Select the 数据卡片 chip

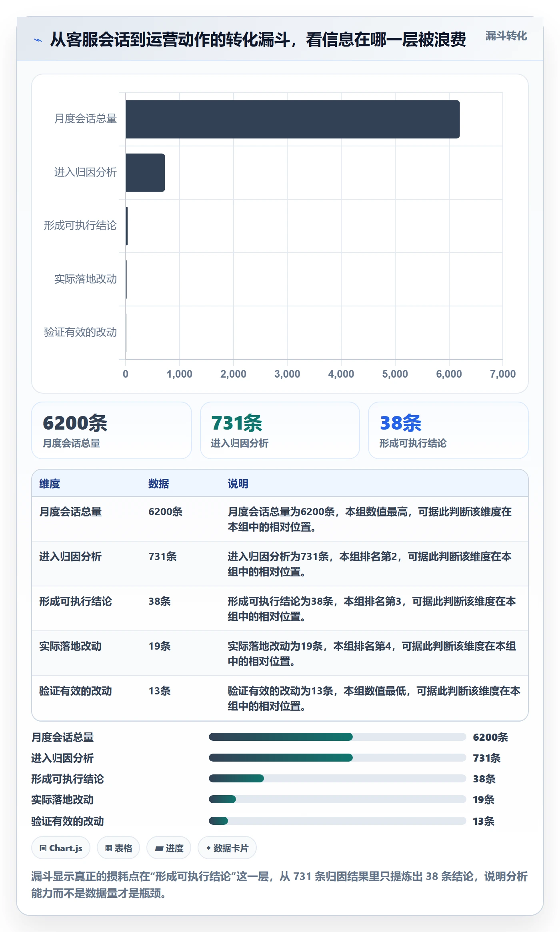(x=227, y=848)
